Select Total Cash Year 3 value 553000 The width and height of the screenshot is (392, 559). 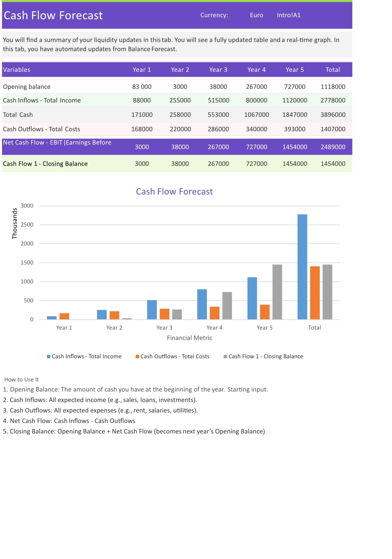tap(218, 115)
